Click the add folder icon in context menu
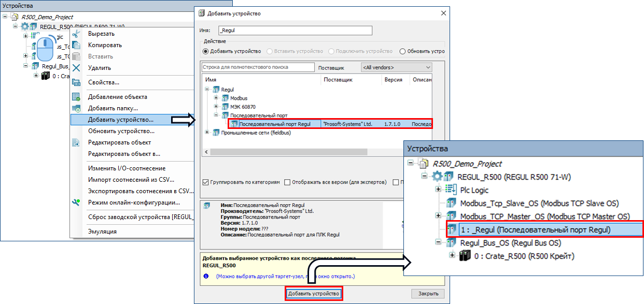 point(76,108)
